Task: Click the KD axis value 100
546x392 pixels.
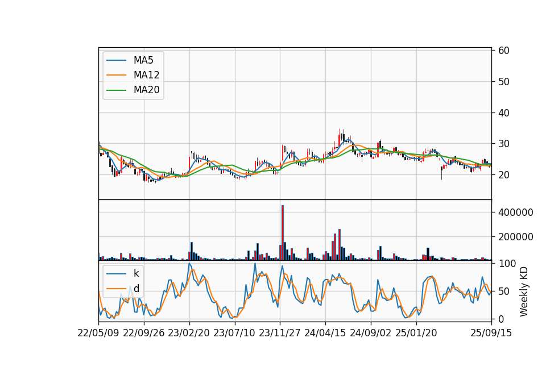Action: [x=507, y=264]
